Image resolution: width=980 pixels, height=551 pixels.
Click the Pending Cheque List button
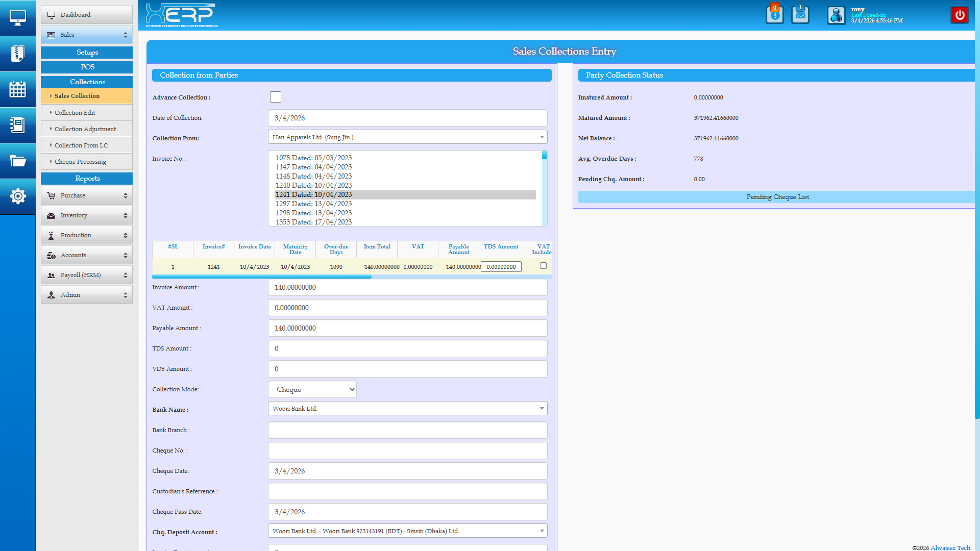[x=777, y=197]
